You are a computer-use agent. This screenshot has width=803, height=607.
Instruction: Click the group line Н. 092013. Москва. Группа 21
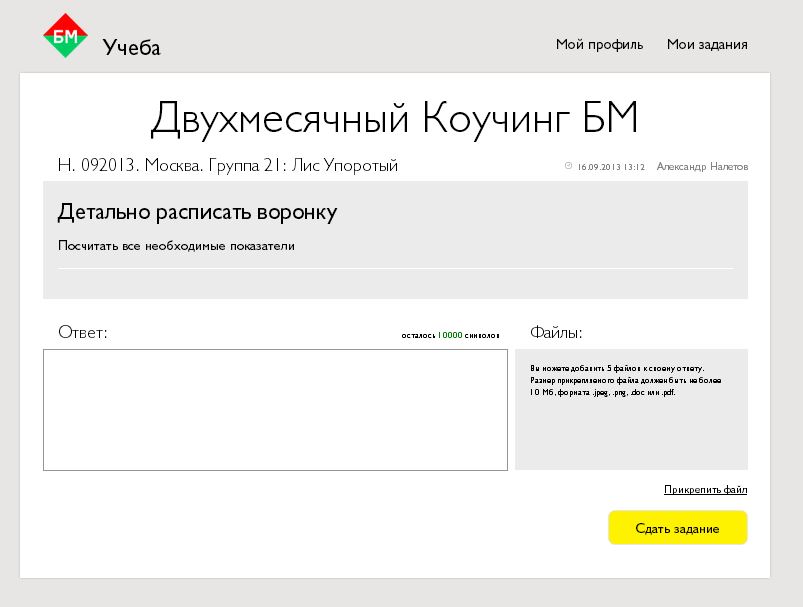point(228,165)
